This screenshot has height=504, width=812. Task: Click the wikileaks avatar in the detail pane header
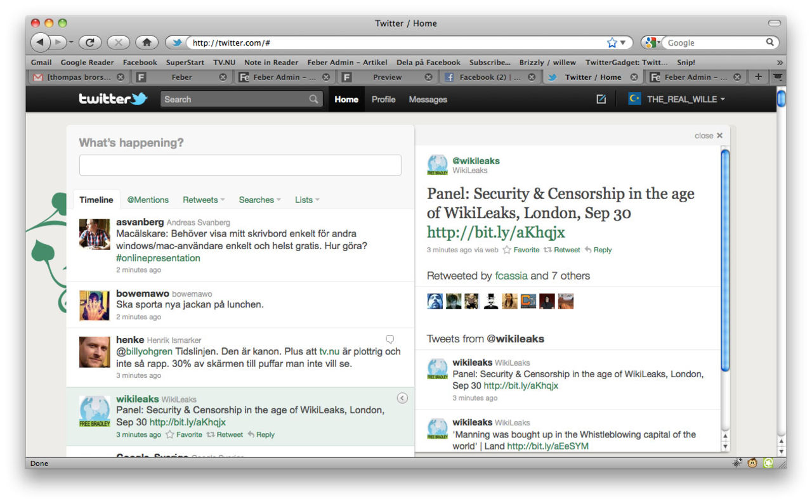pyautogui.click(x=438, y=165)
